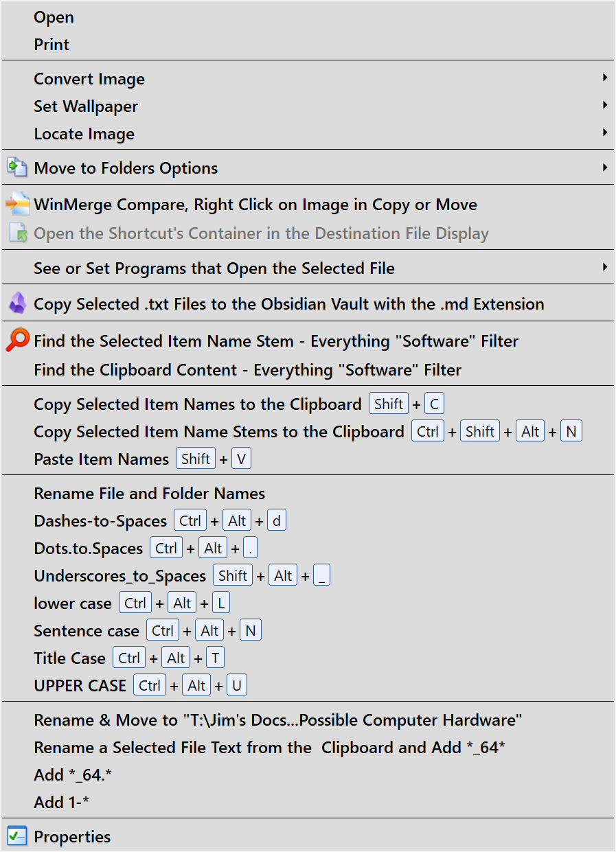
Task: Select Find the Clipboard Content entry
Action: [247, 370]
